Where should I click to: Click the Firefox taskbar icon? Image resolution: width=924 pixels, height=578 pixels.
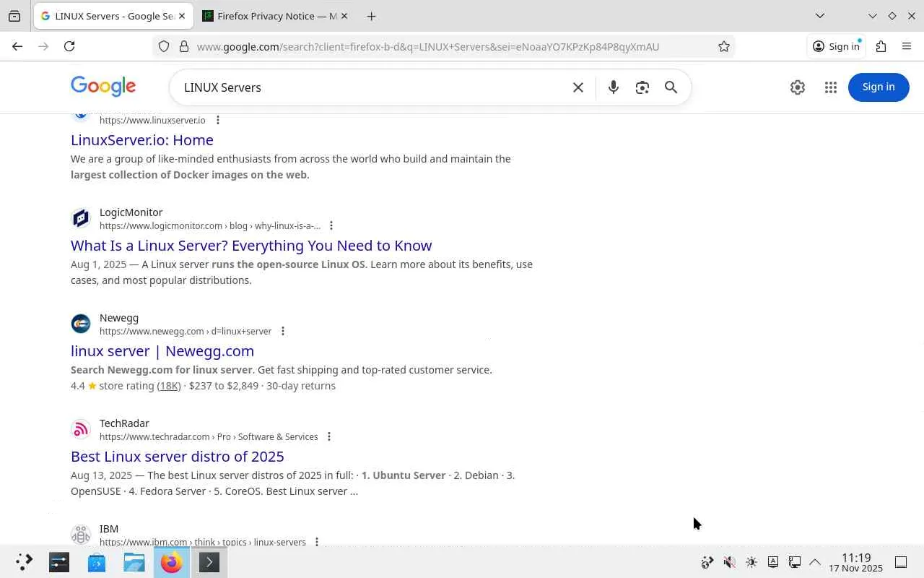[172, 562]
